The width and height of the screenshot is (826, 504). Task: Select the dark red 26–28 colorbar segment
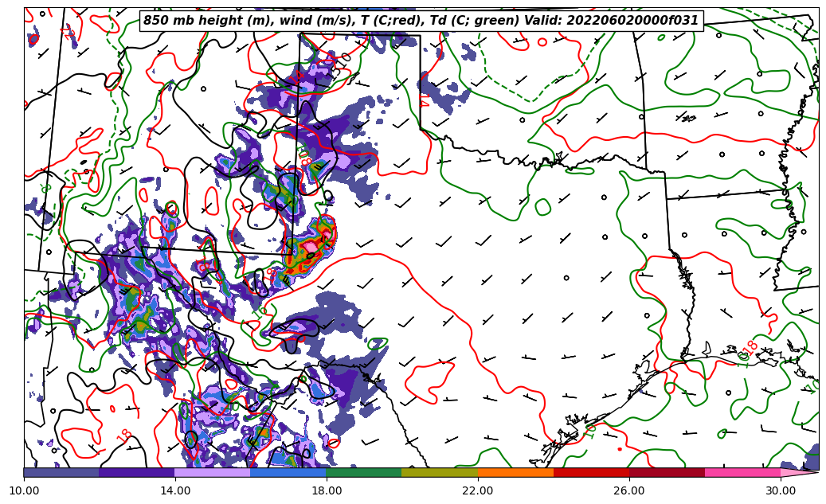pyautogui.click(x=667, y=472)
